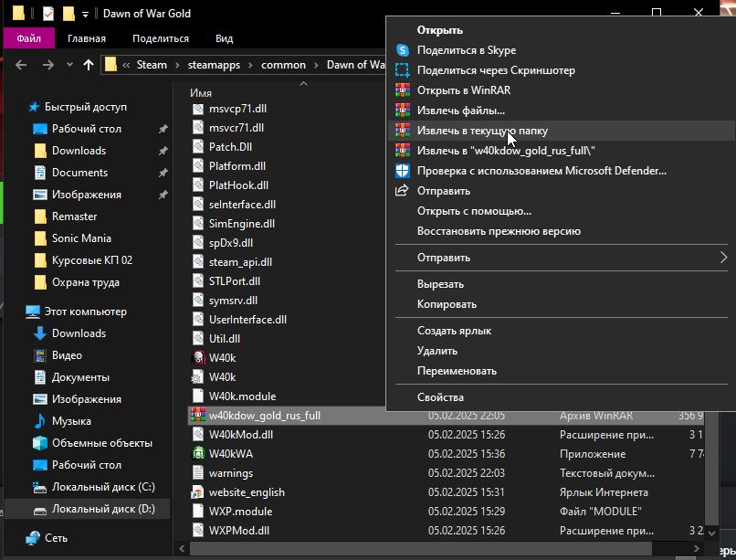Click the Объемные объекты cube icon

click(40, 443)
